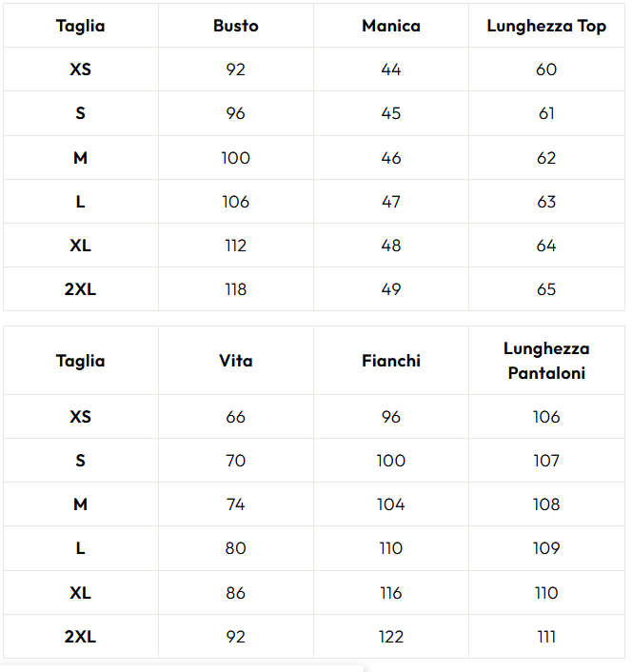Select Busto value 106 for size L
The width and height of the screenshot is (632, 672).
[x=236, y=202]
